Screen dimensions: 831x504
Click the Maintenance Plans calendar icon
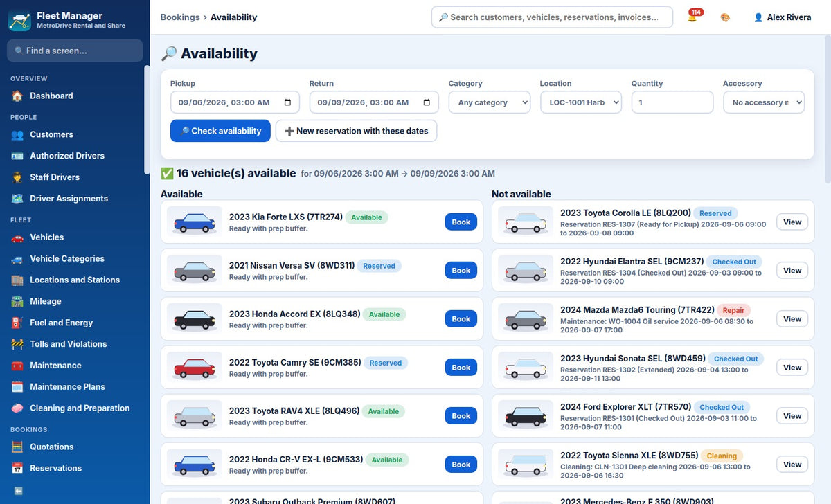(17, 388)
